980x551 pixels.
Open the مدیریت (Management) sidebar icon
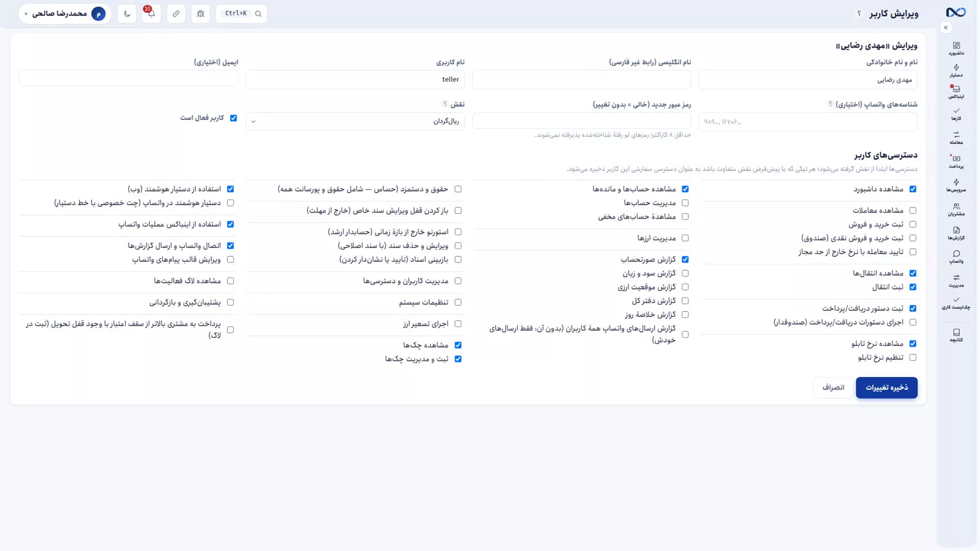[956, 280]
